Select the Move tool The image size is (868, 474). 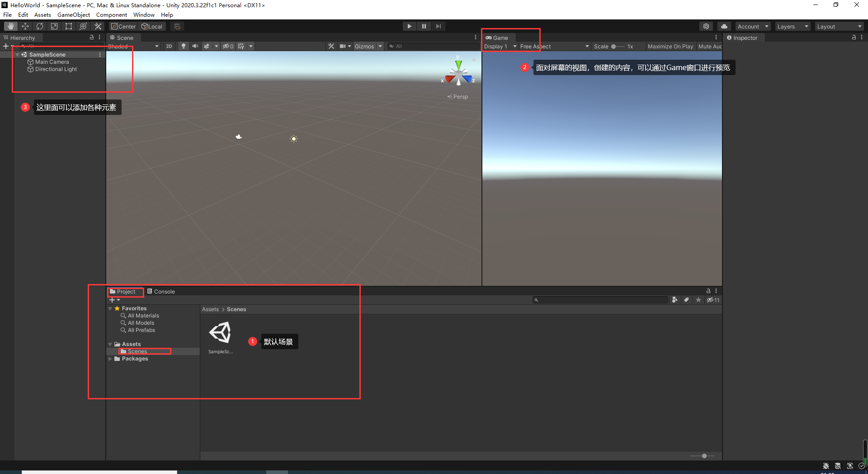click(25, 26)
